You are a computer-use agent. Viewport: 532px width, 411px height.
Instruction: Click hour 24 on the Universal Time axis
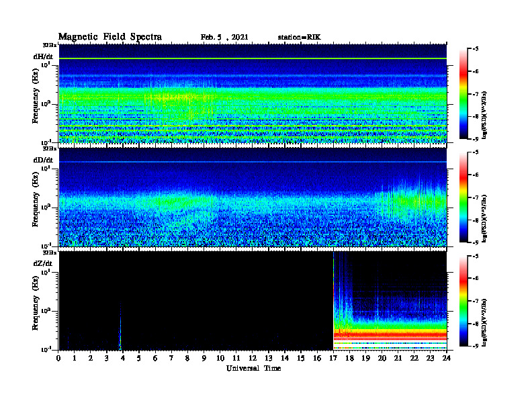[447, 359]
